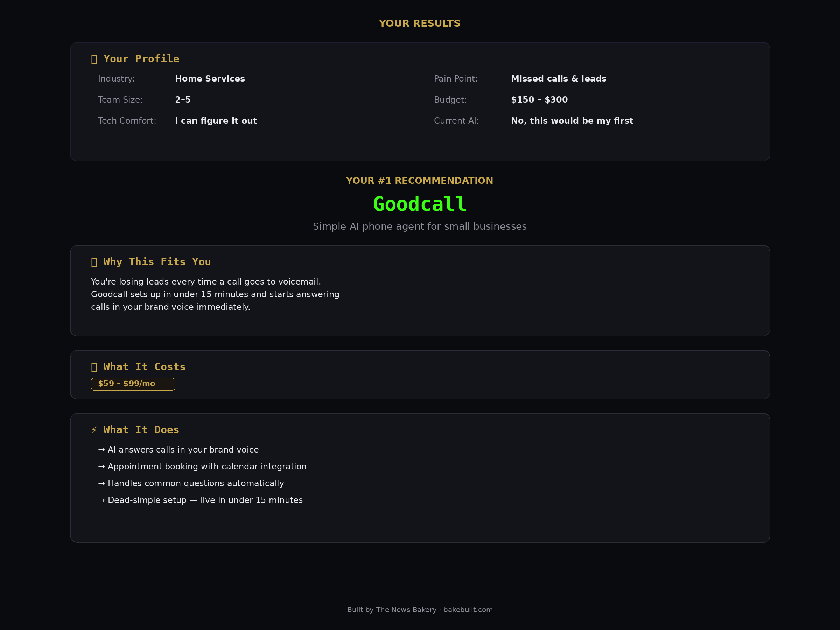Select the 'Tech Comfort:' label
Screen dimensions: 840x630
pos(127,121)
